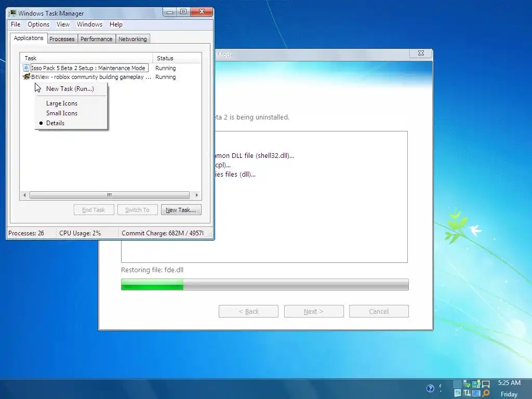Screen dimensions: 532x399
Task: Switch to the Applications tab
Action: click(x=29, y=38)
